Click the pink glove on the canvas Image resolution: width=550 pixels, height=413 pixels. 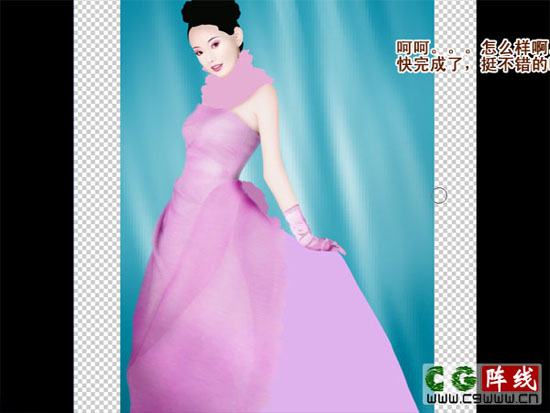coord(312,232)
